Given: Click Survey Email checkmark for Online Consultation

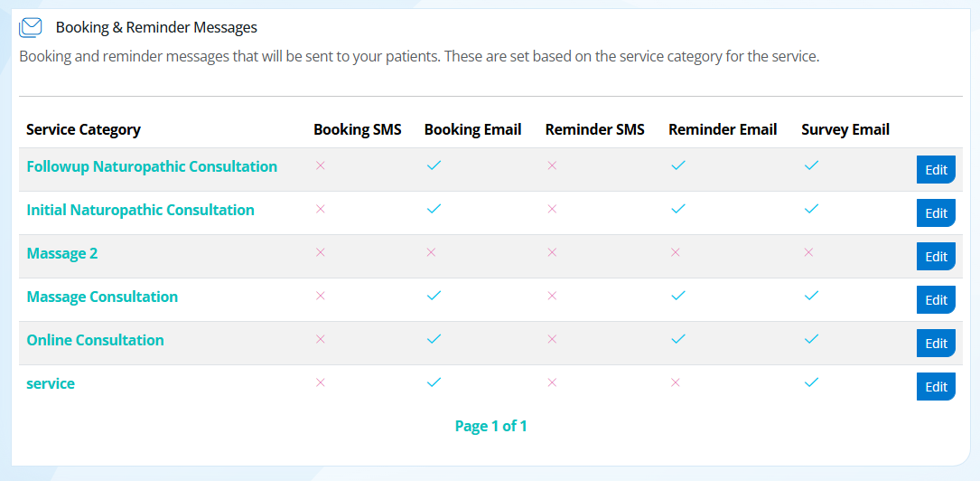Looking at the screenshot, I should click(811, 339).
